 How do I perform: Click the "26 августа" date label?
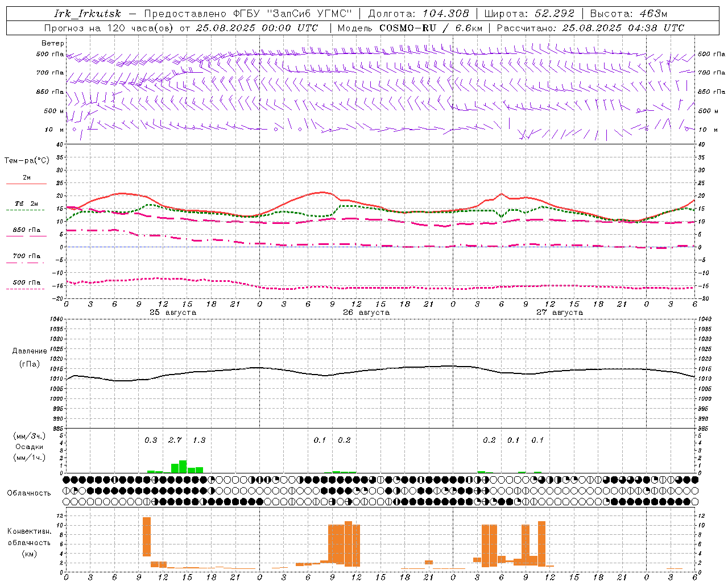(366, 313)
